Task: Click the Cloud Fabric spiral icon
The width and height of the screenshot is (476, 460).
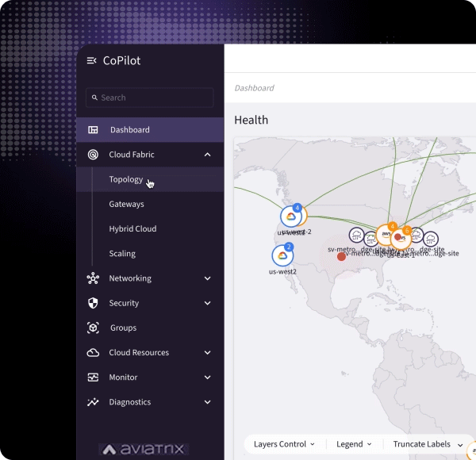Action: click(93, 155)
